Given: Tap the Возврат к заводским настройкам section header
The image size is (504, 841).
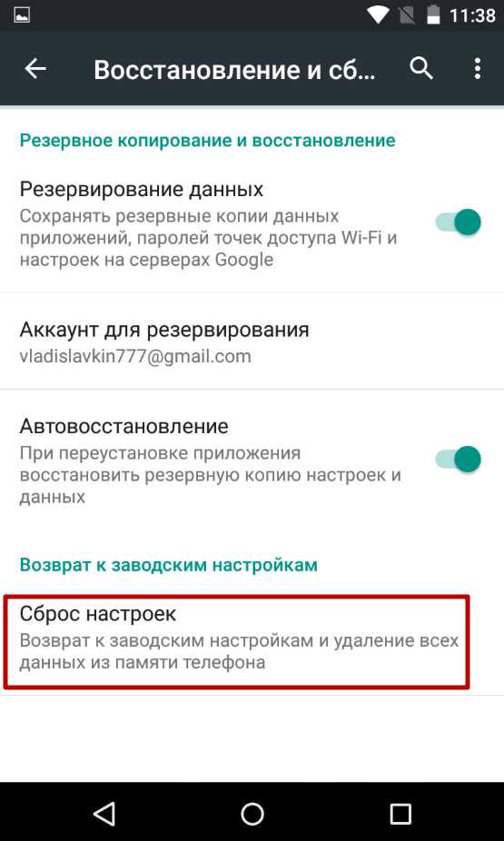Looking at the screenshot, I should pyautogui.click(x=168, y=565).
